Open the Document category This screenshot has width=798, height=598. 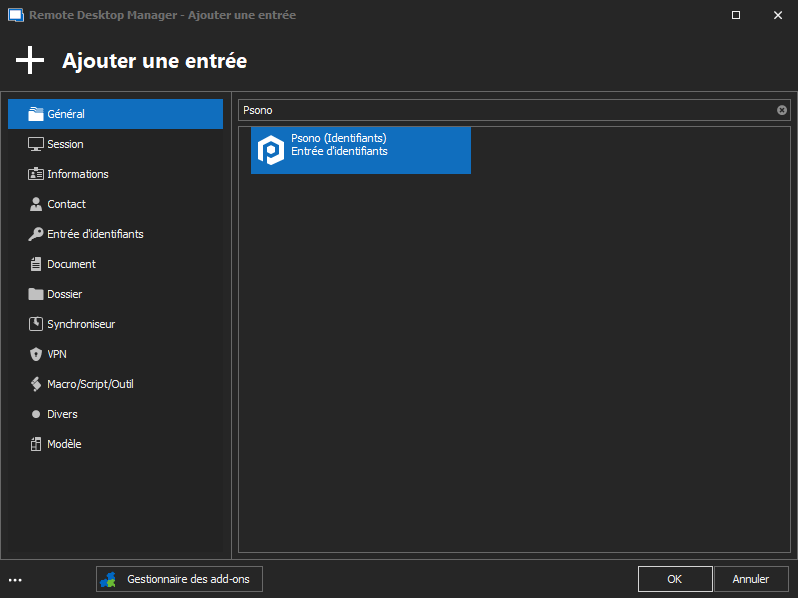(x=71, y=264)
